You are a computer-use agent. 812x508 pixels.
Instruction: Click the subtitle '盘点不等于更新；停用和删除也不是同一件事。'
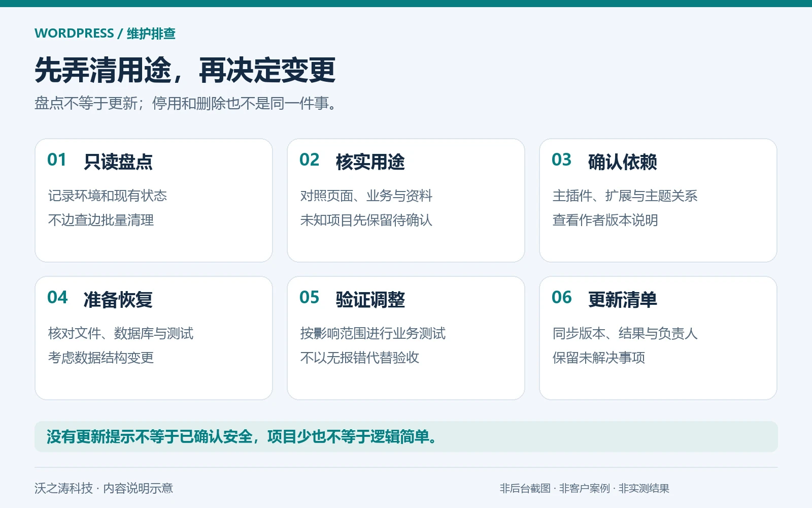coord(186,104)
